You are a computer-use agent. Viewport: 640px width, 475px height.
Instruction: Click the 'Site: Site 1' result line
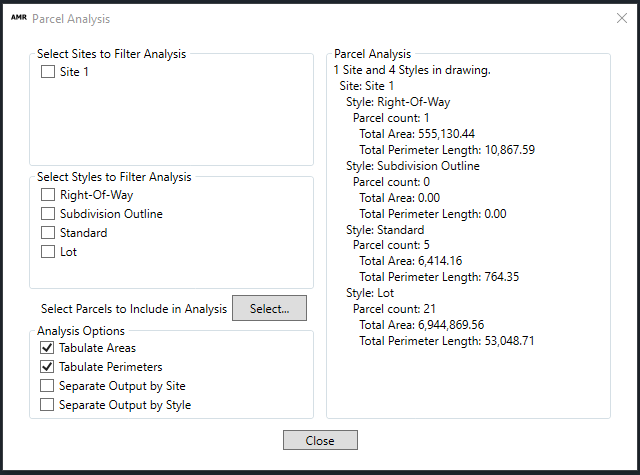[366, 86]
